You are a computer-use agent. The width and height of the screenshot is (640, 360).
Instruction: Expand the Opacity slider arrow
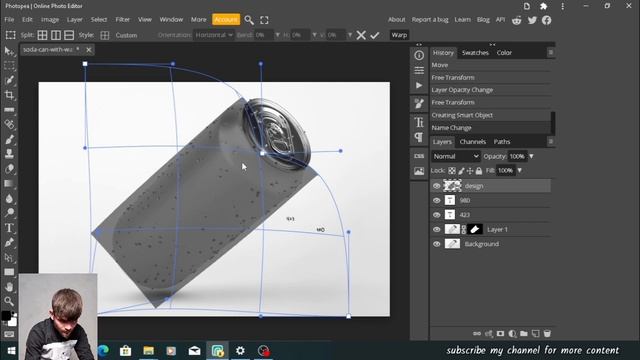coord(531,156)
